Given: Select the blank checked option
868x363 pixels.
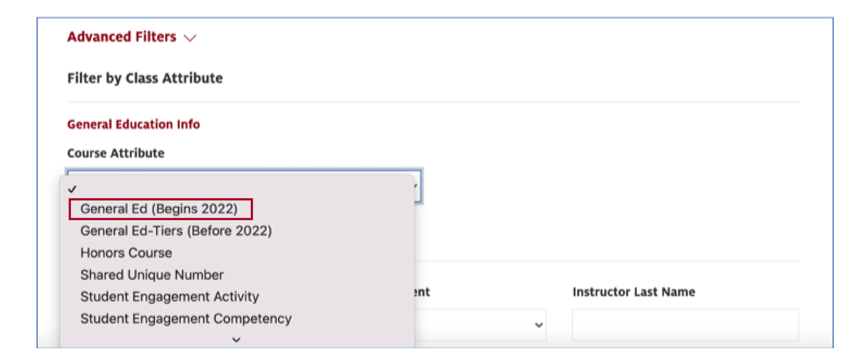Looking at the screenshot, I should 237,189.
